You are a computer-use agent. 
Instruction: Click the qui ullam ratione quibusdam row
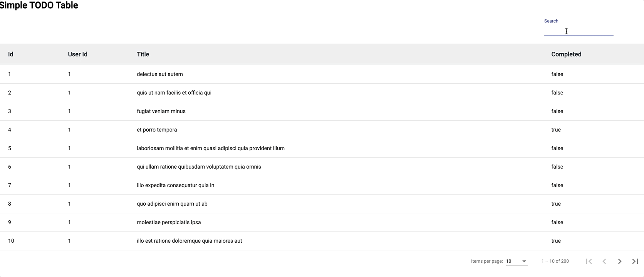199,167
